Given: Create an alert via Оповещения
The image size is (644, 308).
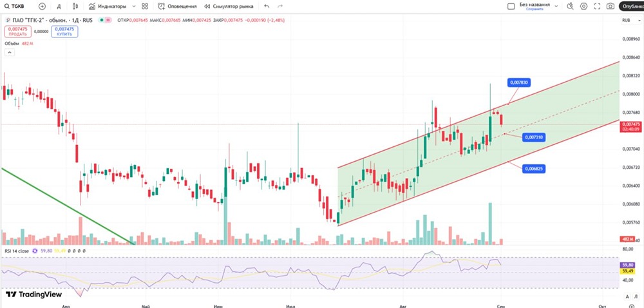Looking at the screenshot, I should click(x=178, y=6).
